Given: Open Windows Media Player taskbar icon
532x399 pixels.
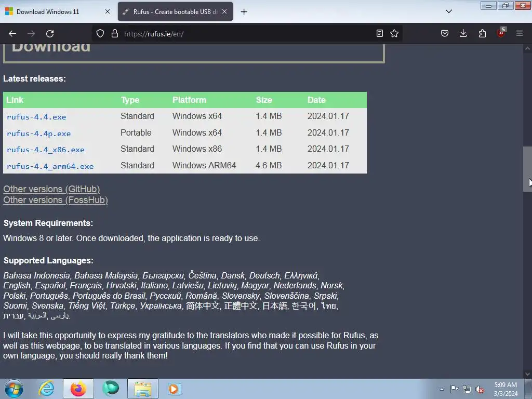Looking at the screenshot, I should click(175, 389).
